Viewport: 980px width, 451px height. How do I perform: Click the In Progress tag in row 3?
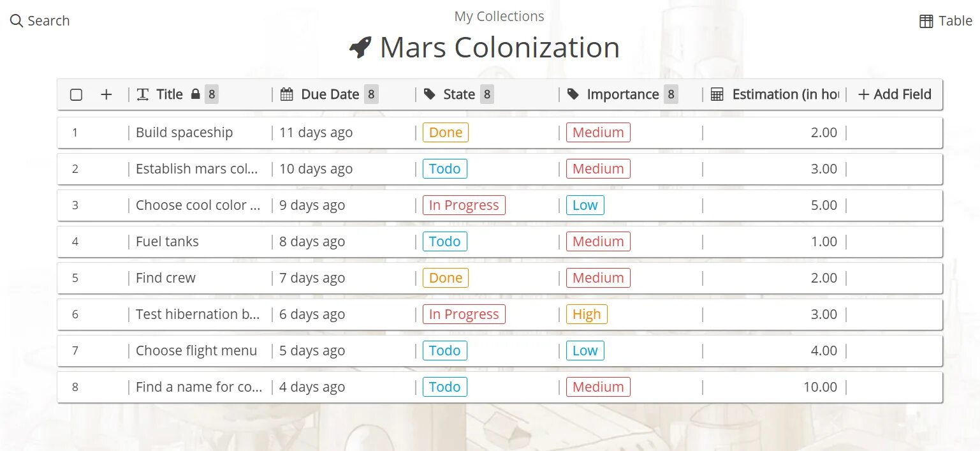(x=464, y=205)
